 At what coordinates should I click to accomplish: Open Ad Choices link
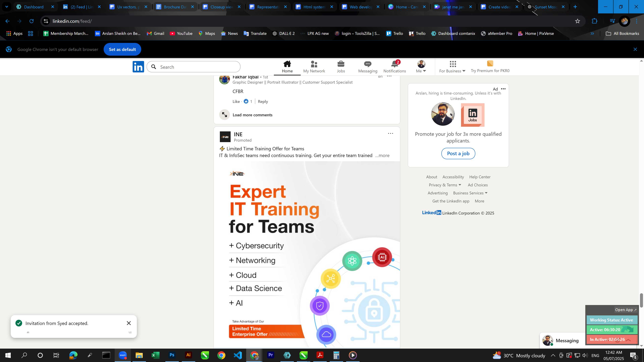click(477, 185)
